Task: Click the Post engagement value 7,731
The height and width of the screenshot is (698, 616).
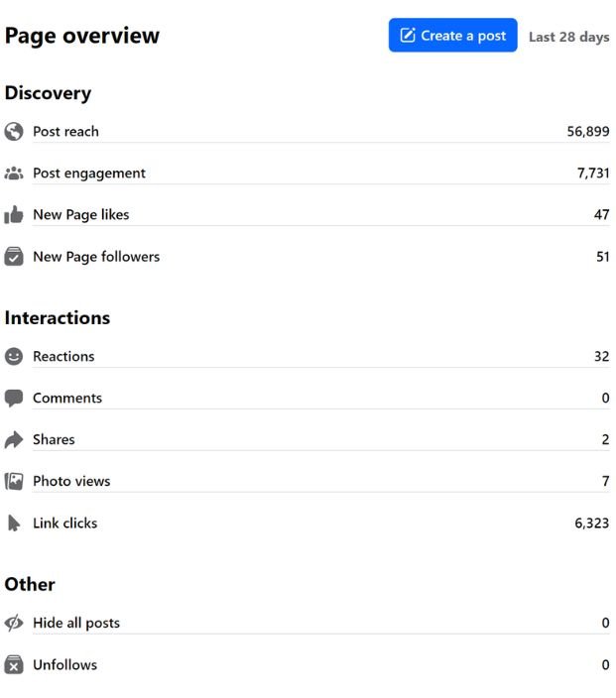Action: (592, 174)
